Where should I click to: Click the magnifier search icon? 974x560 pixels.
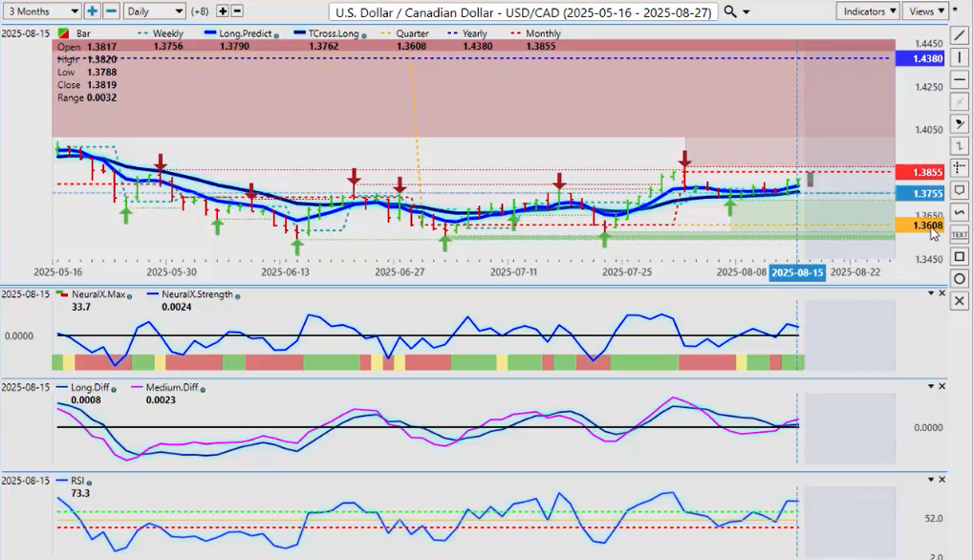[730, 11]
